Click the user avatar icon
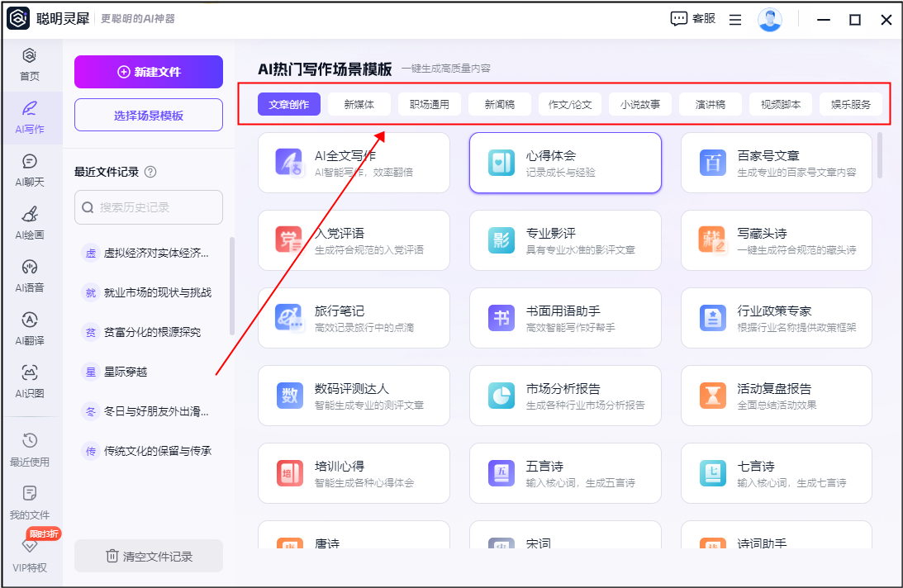 pos(769,20)
